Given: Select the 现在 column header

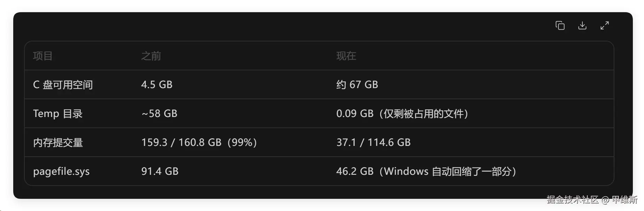Looking at the screenshot, I should tap(346, 56).
